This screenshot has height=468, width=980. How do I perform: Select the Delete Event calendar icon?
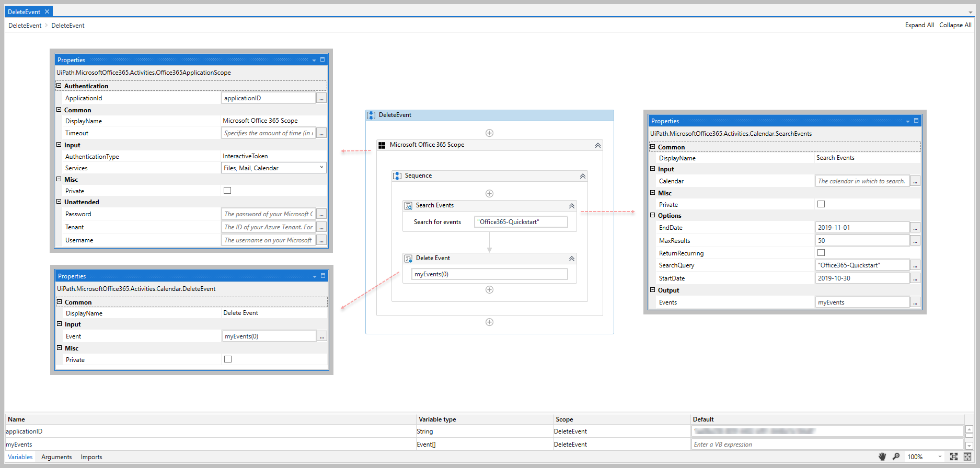[x=408, y=259]
